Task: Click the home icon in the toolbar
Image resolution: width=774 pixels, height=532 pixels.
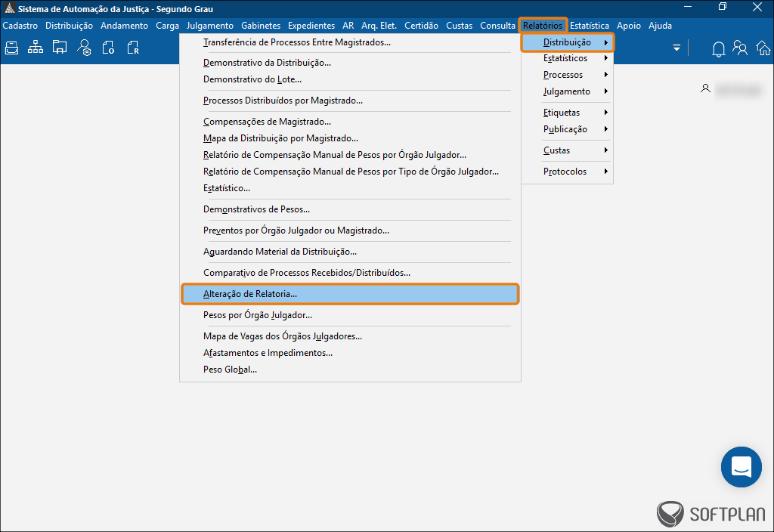Action: click(763, 48)
